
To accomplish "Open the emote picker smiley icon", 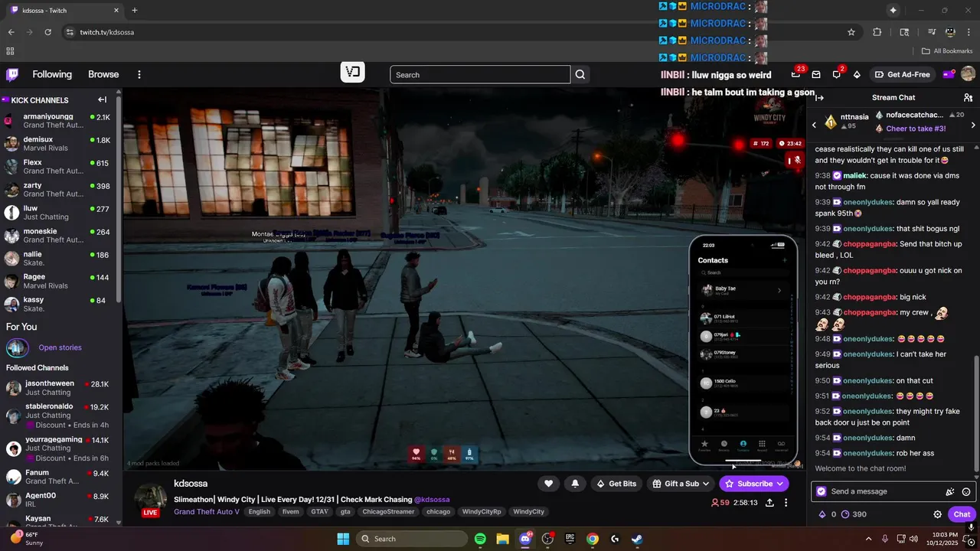I will 966,491.
